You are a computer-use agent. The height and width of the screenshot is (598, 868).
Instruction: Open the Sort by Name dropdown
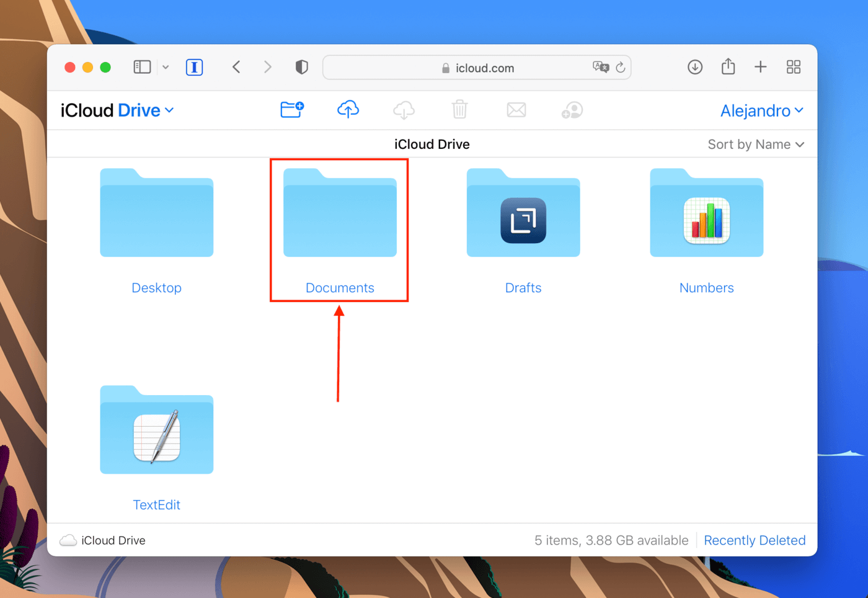point(756,145)
